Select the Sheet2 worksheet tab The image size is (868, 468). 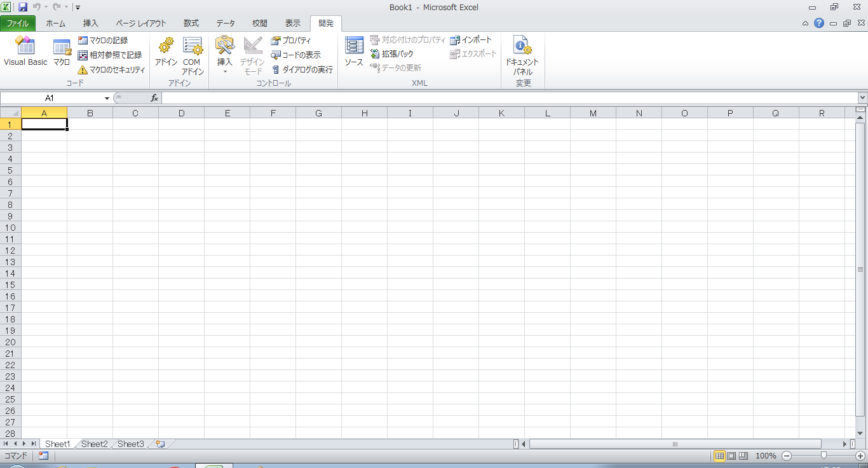tap(94, 444)
